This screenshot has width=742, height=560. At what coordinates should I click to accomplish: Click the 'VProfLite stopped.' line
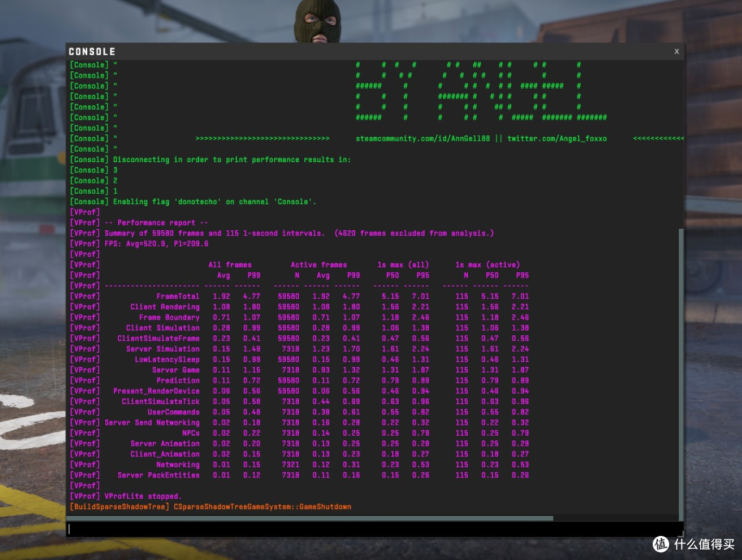pyautogui.click(x=126, y=496)
